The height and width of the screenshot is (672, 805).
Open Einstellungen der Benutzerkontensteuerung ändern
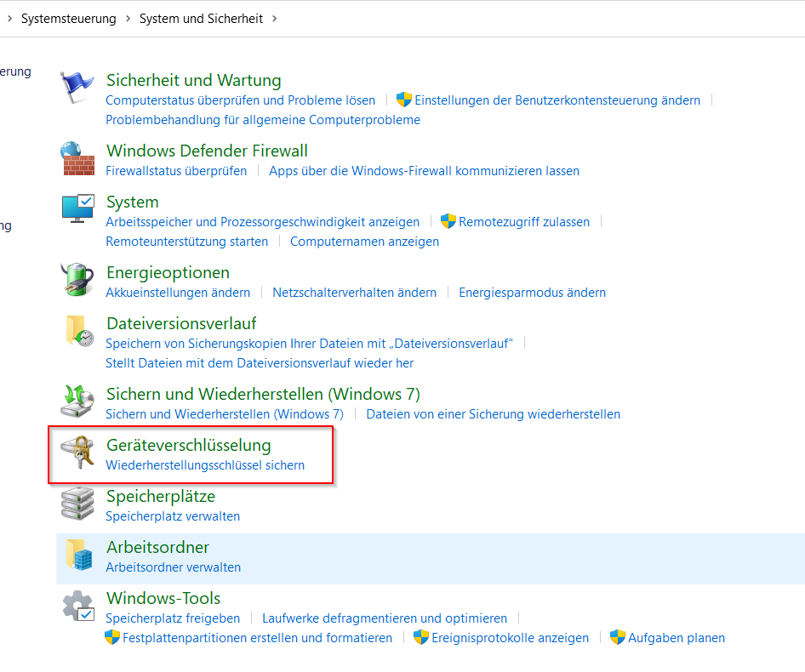click(557, 100)
